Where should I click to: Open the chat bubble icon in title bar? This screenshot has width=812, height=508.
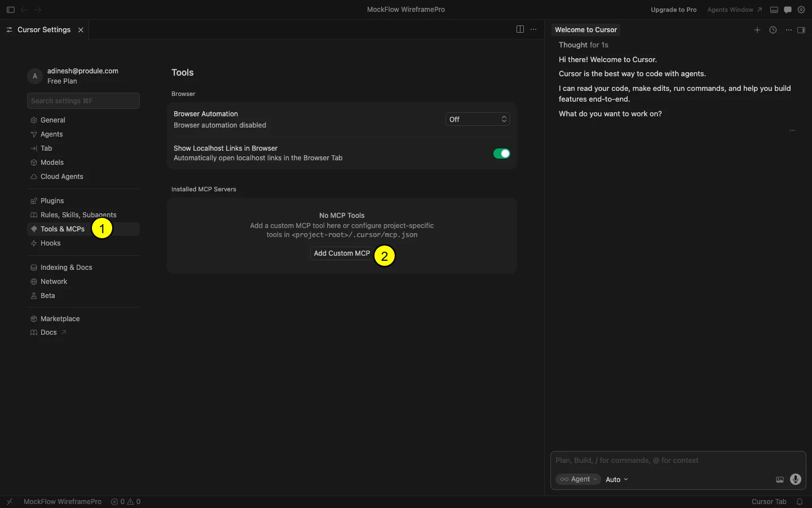point(788,10)
